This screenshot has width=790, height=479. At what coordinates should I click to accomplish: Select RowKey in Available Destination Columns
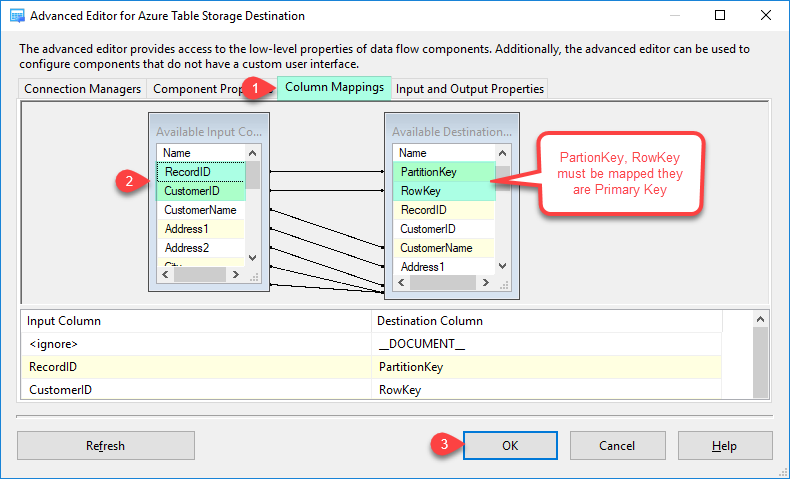444,191
